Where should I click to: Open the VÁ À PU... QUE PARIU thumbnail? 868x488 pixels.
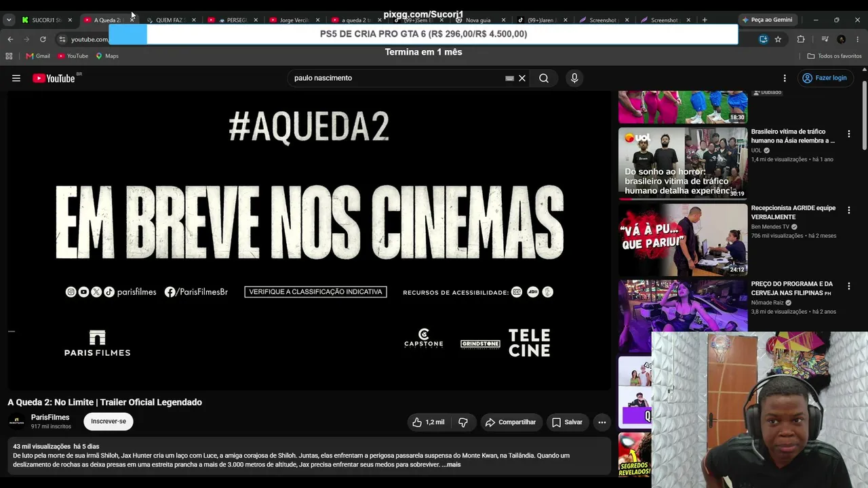click(x=683, y=240)
